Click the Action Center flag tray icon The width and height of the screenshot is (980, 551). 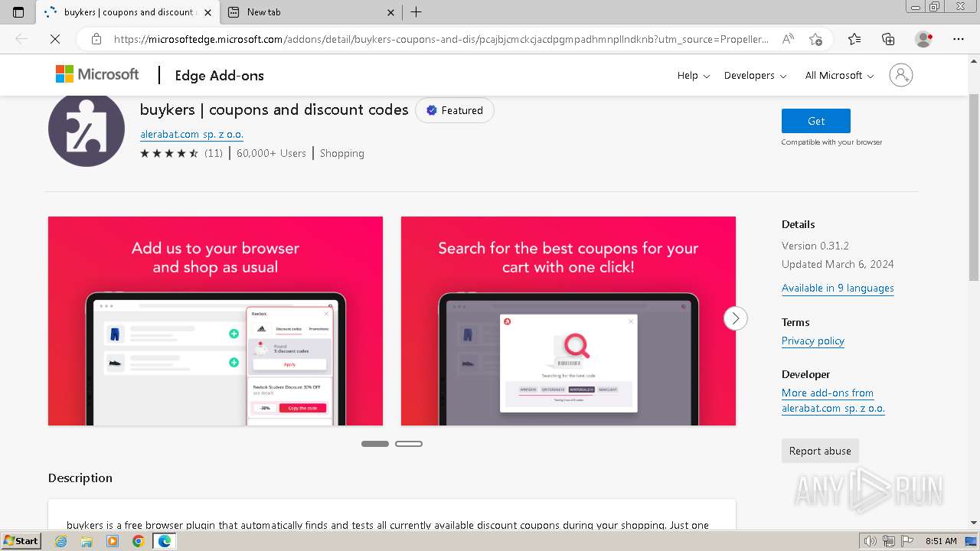point(906,541)
